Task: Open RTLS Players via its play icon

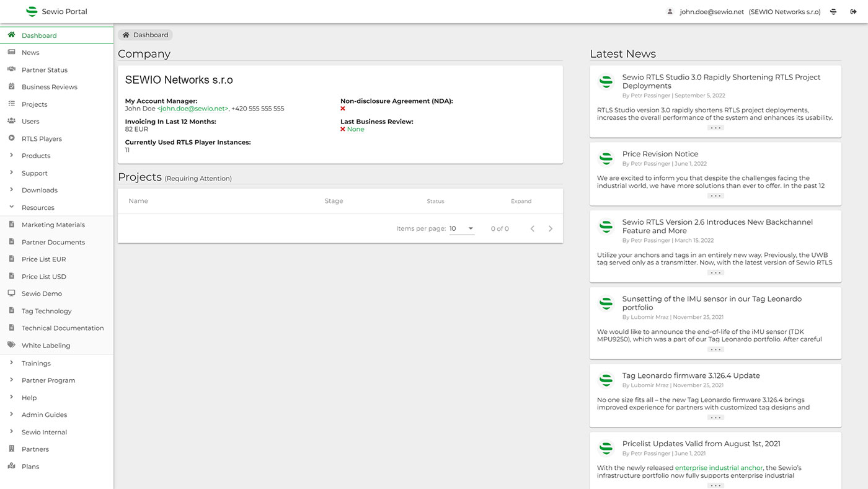Action: pyautogui.click(x=11, y=138)
